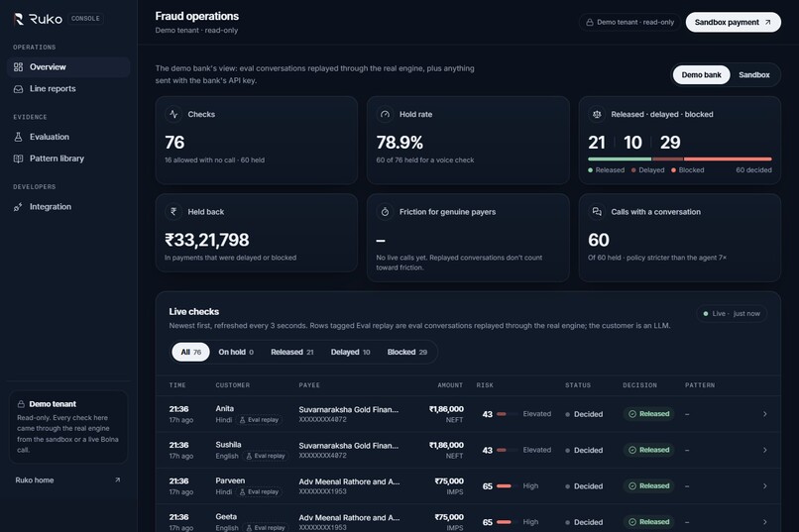Click the Hold rate gauge icon
Image resolution: width=799 pixels, height=532 pixels.
tap(386, 114)
